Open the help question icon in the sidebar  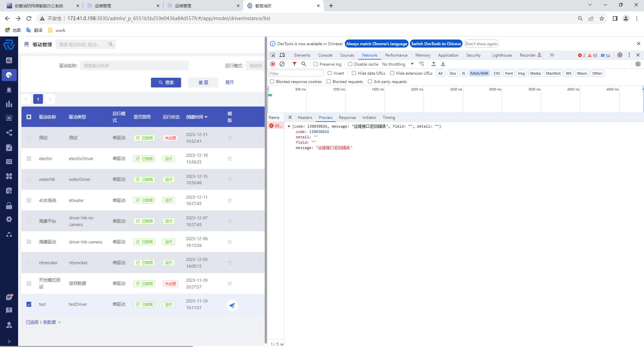[9, 310]
